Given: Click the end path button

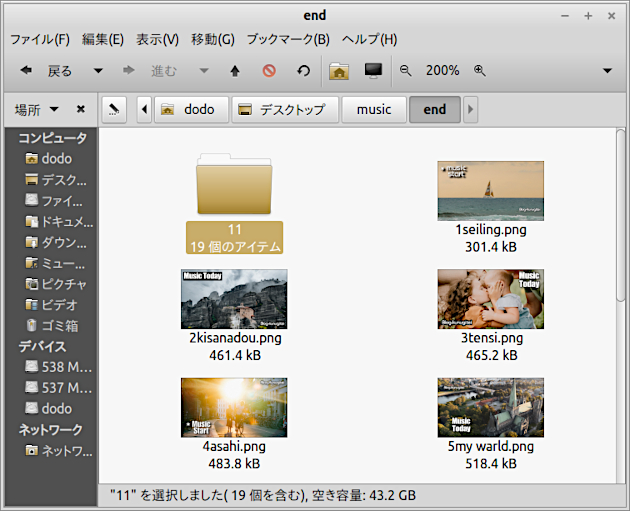Looking at the screenshot, I should click(x=435, y=109).
